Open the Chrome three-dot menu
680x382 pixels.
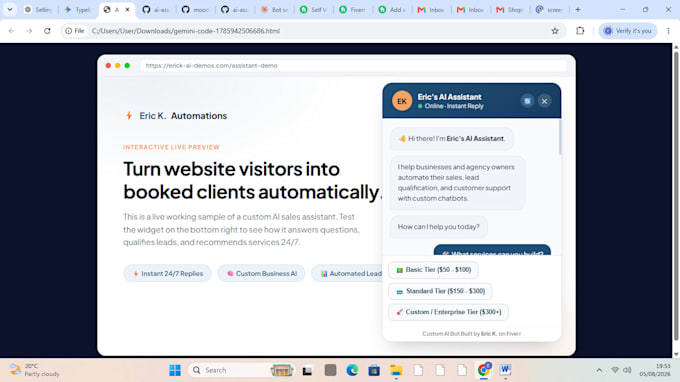click(668, 31)
